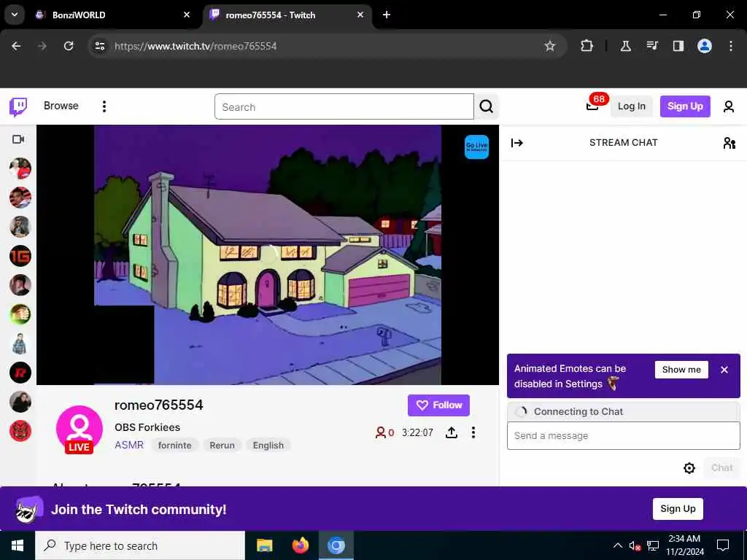
Task: Select the Rerun tag
Action: click(x=222, y=446)
